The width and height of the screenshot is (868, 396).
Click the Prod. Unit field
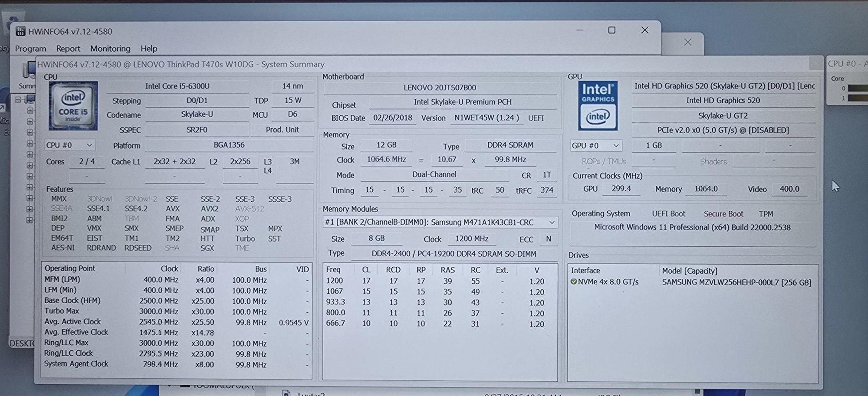[x=282, y=130]
